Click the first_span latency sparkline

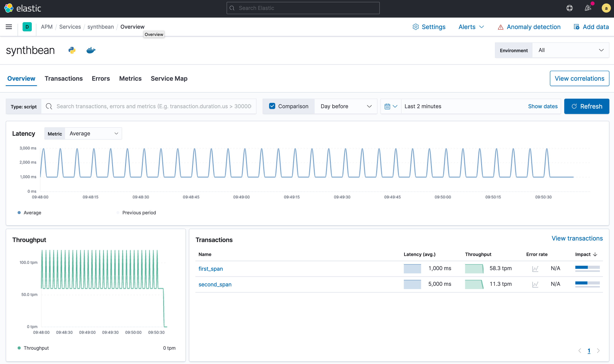click(412, 269)
